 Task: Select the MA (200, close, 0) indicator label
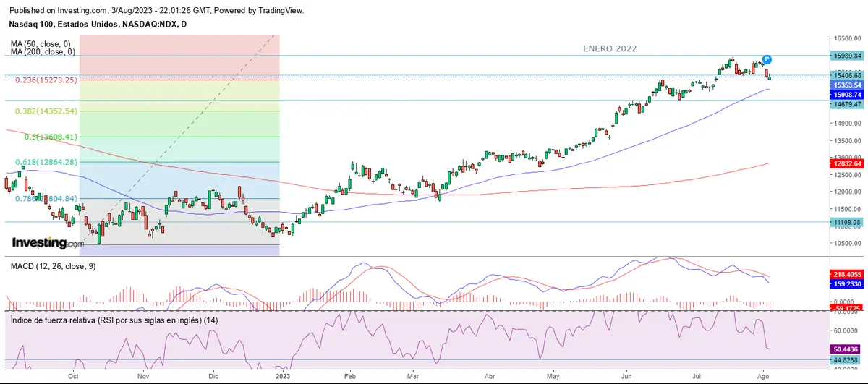[43, 52]
